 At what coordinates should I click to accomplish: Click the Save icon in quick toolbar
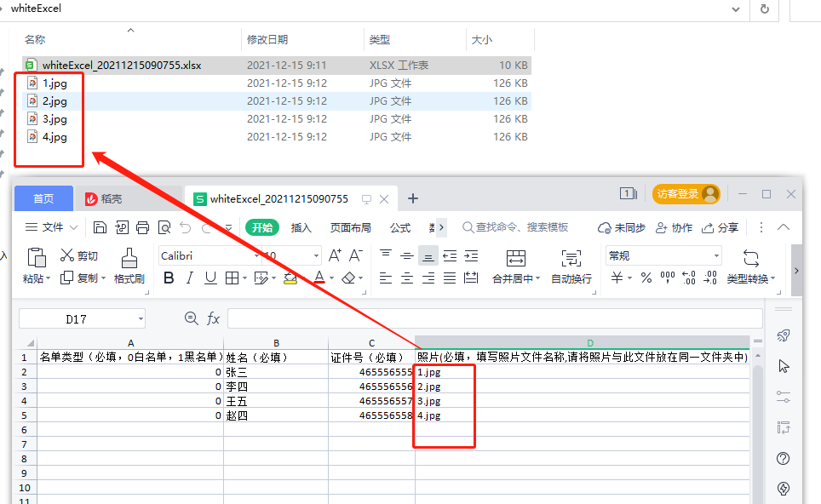coord(100,227)
